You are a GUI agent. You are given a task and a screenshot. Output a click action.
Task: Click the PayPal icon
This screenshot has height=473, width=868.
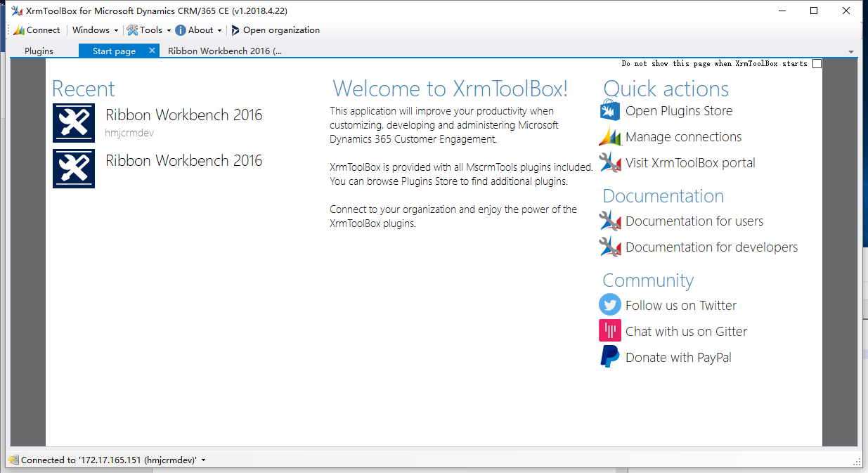coord(610,357)
